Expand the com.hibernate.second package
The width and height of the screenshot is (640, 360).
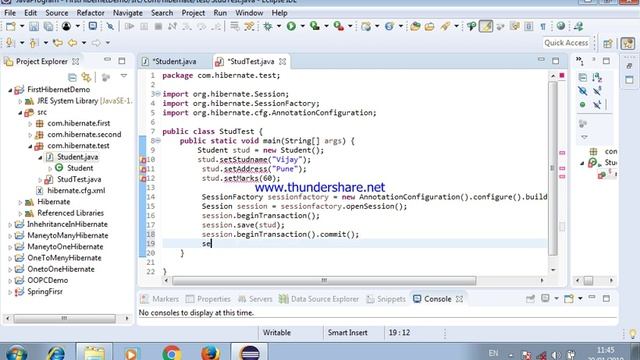(x=30, y=135)
